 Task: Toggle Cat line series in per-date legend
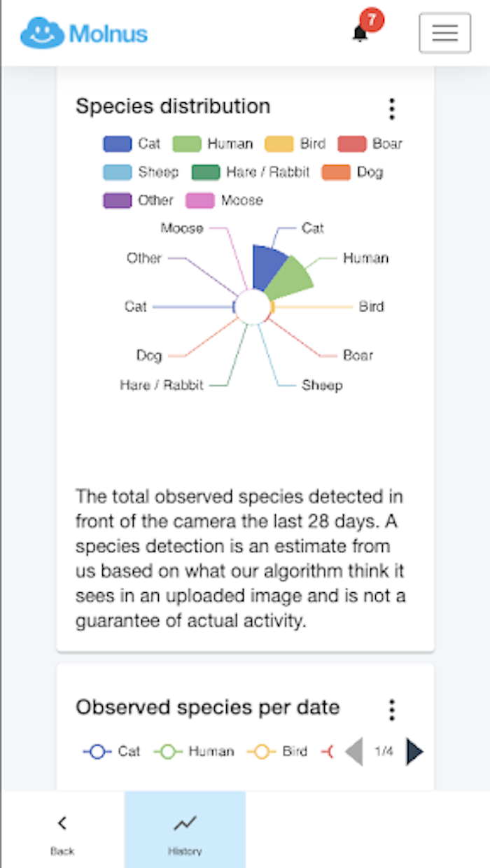[x=98, y=752]
